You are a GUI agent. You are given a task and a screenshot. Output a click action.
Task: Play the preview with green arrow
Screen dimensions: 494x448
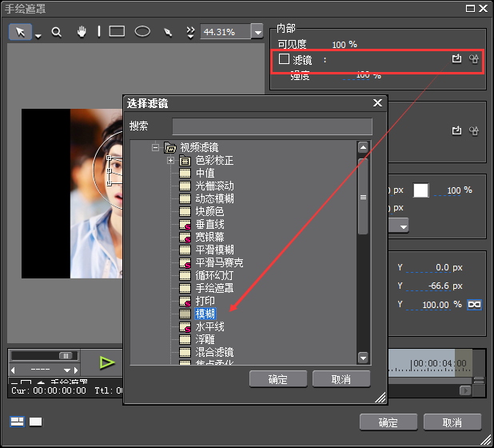[107, 362]
